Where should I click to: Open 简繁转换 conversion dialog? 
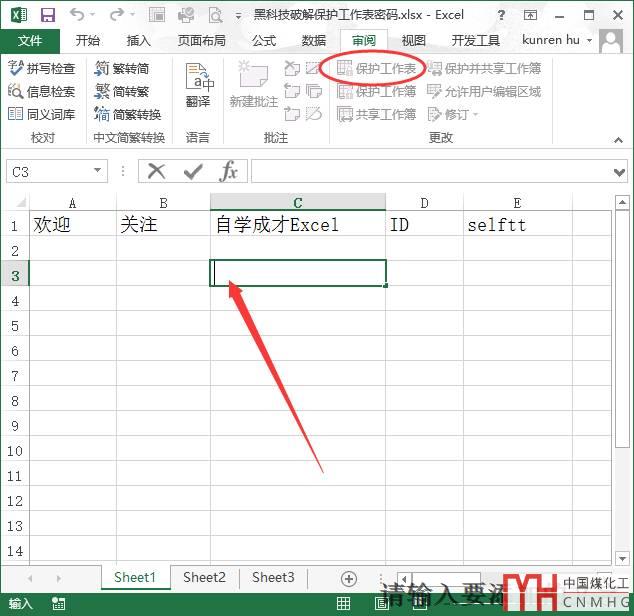coord(127,114)
